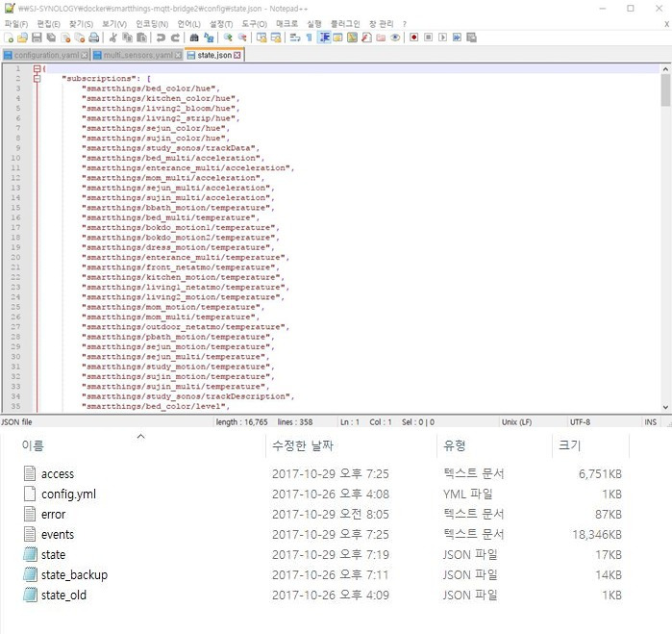
Task: Select the config.yml file in Explorer
Action: pos(68,495)
